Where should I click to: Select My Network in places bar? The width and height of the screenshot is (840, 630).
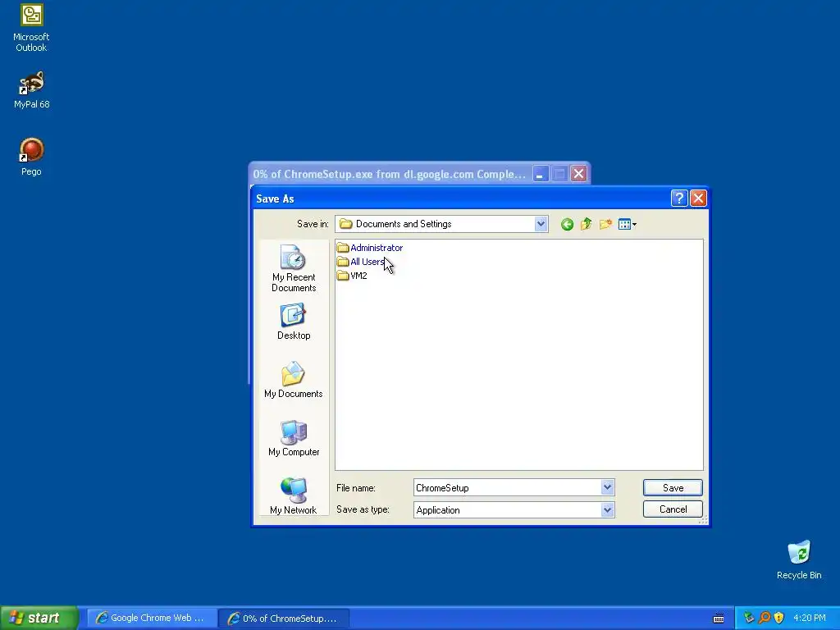(x=294, y=496)
